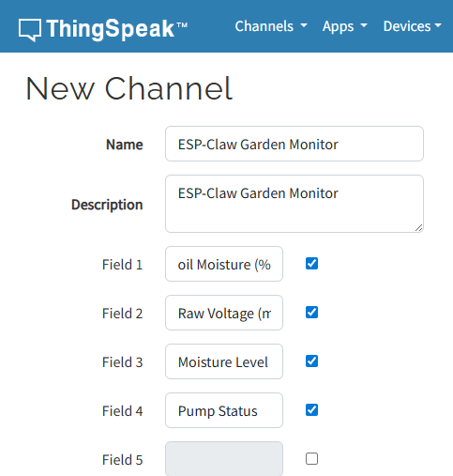
Task: Click the Pump Status Field 4 input
Action: coord(224,410)
